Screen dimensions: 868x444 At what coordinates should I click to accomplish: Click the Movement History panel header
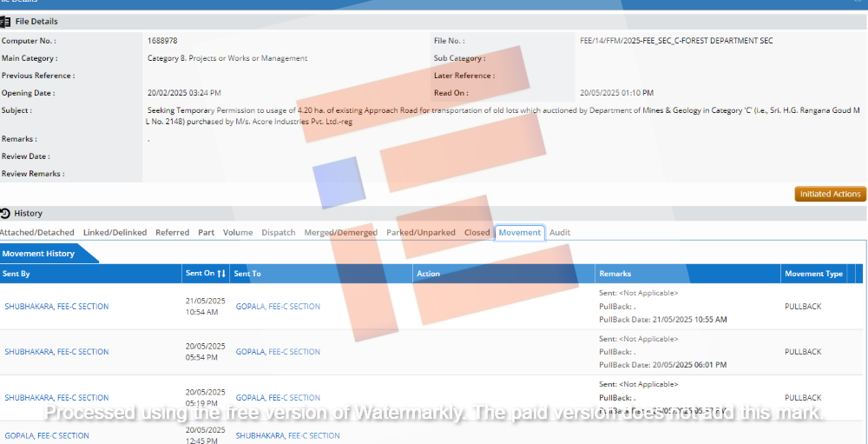click(39, 254)
